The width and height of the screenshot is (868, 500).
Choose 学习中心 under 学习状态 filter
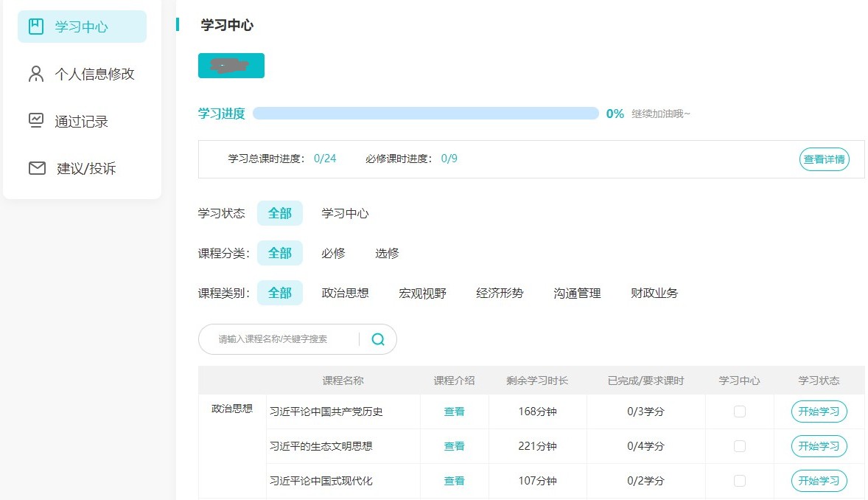click(x=345, y=213)
